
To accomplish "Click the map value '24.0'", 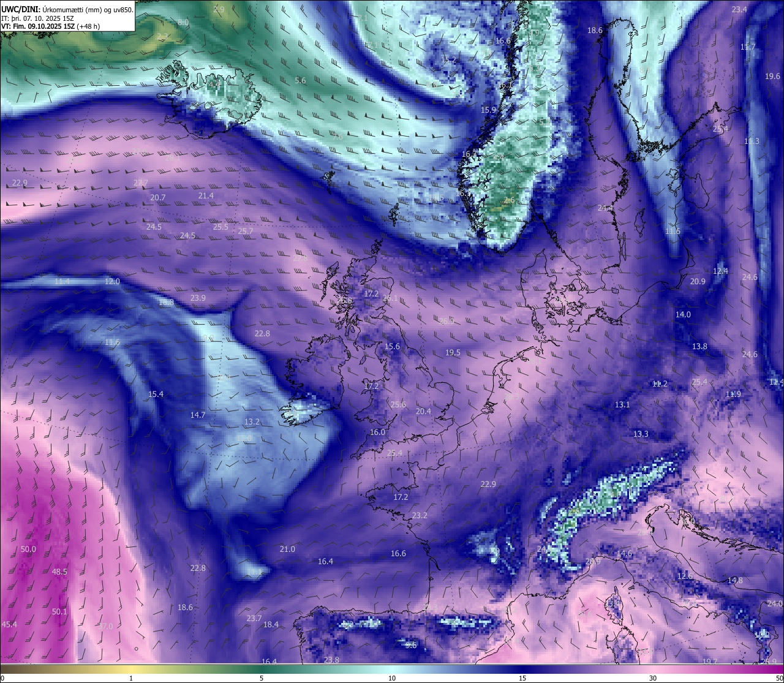I will 775,604.
